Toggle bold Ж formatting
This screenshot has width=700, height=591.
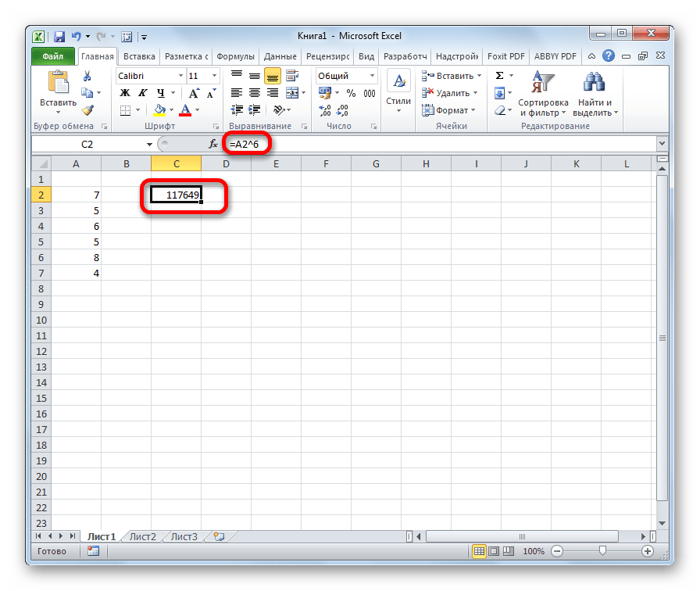tap(124, 93)
